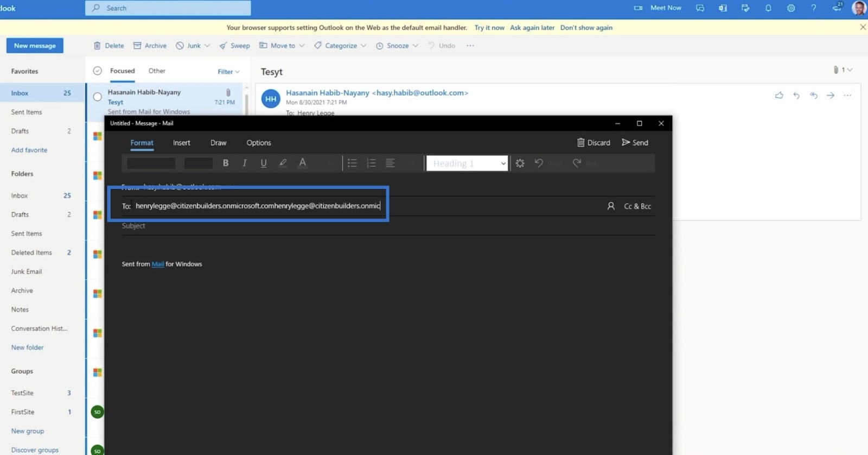This screenshot has height=455, width=868.
Task: Select all messages circle checkbox
Action: point(98,71)
